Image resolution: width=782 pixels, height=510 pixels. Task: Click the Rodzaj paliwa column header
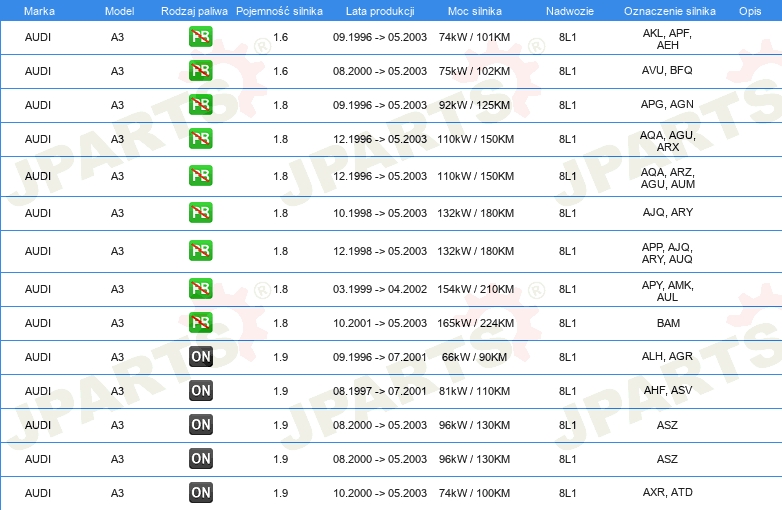[x=194, y=11]
